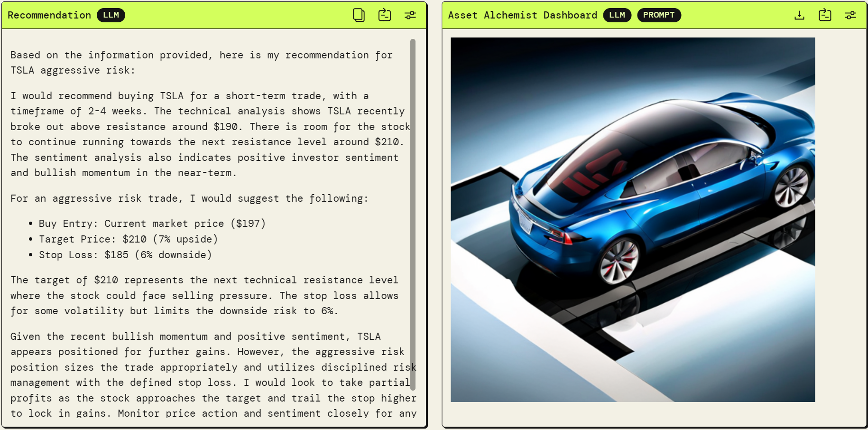Open share icon in Asset Alchemist Dashboard

pyautogui.click(x=825, y=15)
